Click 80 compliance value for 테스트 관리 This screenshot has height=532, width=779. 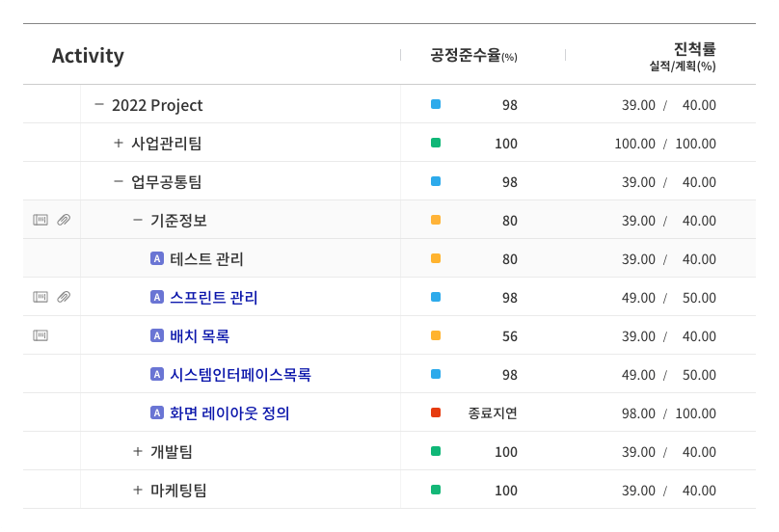pyautogui.click(x=510, y=259)
